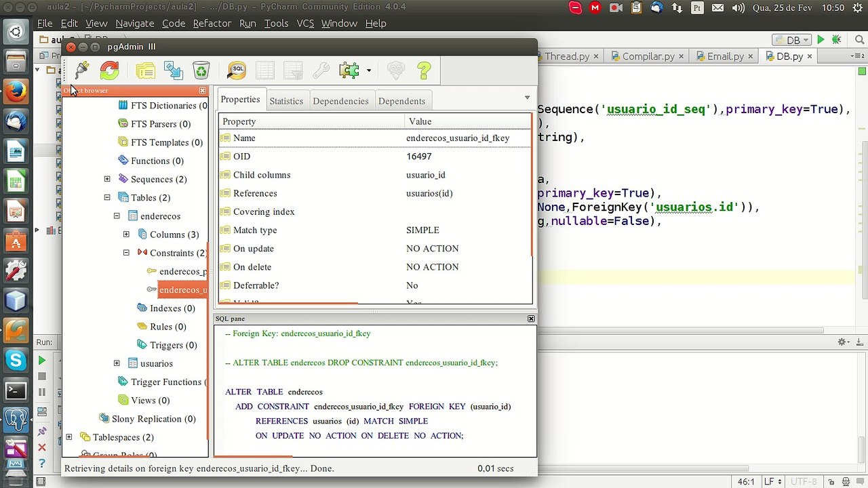Image resolution: width=868 pixels, height=488 pixels.
Task: Click the red X in the Run panel
Action: pos(42,447)
